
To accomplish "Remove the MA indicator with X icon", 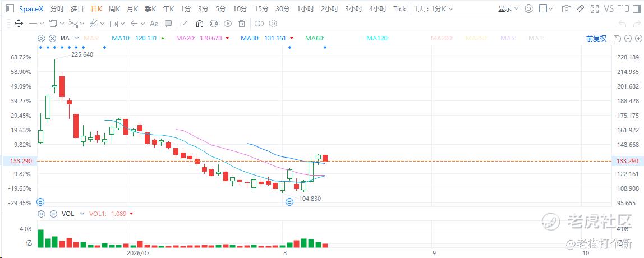I will (x=53, y=38).
